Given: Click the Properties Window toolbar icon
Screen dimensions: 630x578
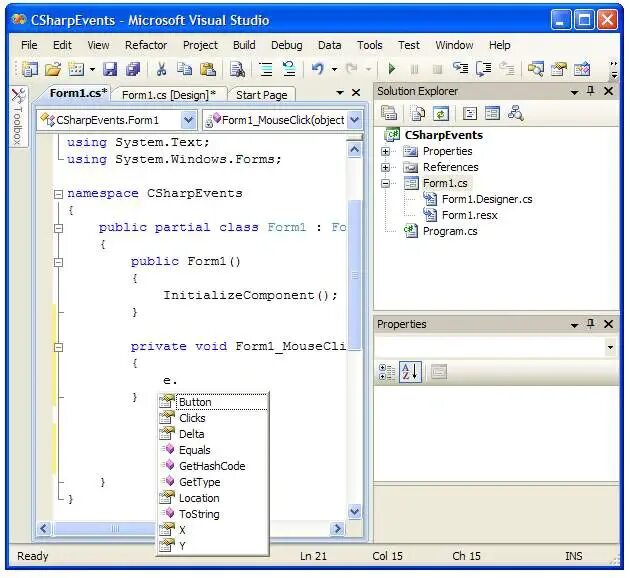Looking at the screenshot, I should [558, 69].
